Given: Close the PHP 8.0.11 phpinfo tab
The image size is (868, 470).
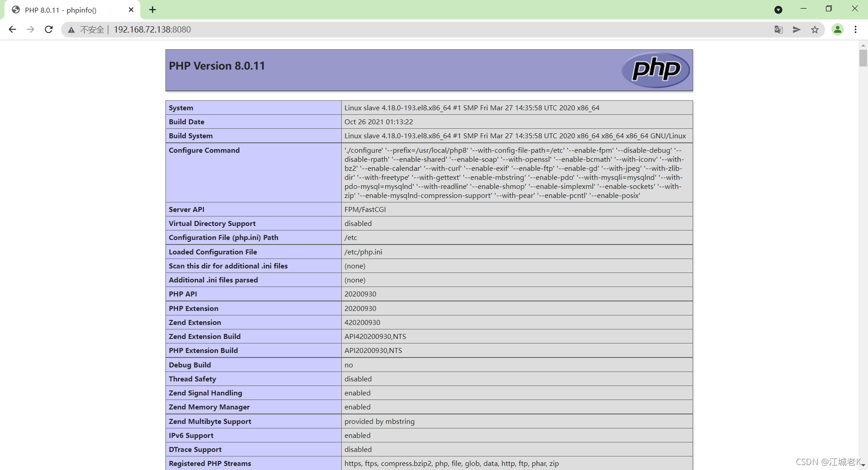Looking at the screenshot, I should pos(131,9).
